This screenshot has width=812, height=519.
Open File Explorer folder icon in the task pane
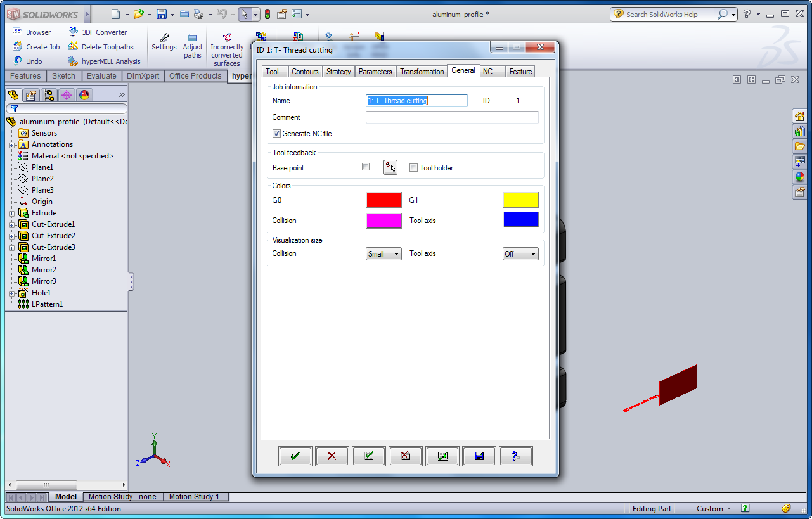(x=799, y=146)
